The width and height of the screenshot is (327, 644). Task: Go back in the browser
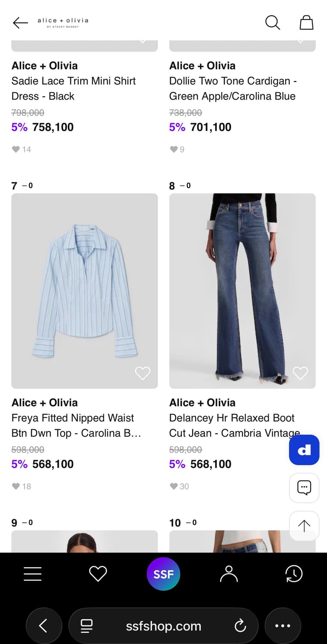(44, 626)
